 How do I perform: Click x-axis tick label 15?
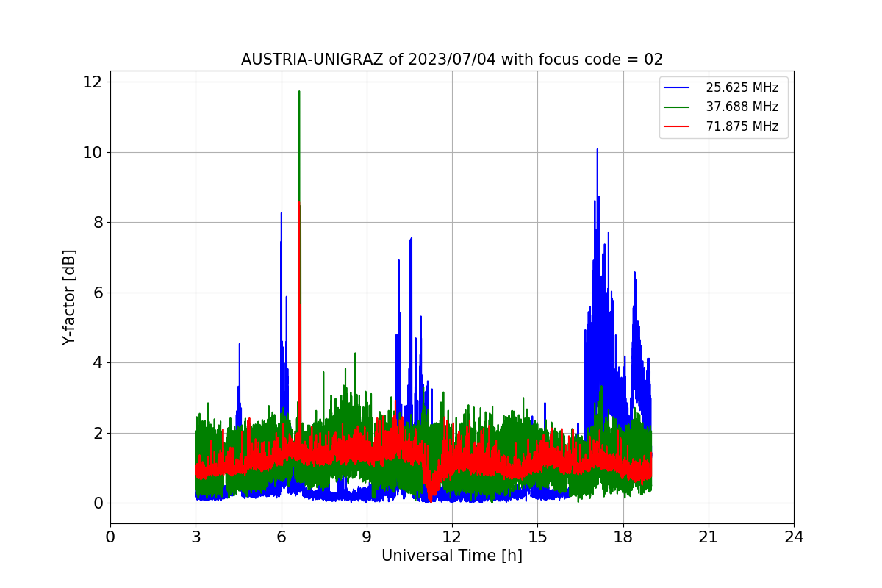point(537,537)
